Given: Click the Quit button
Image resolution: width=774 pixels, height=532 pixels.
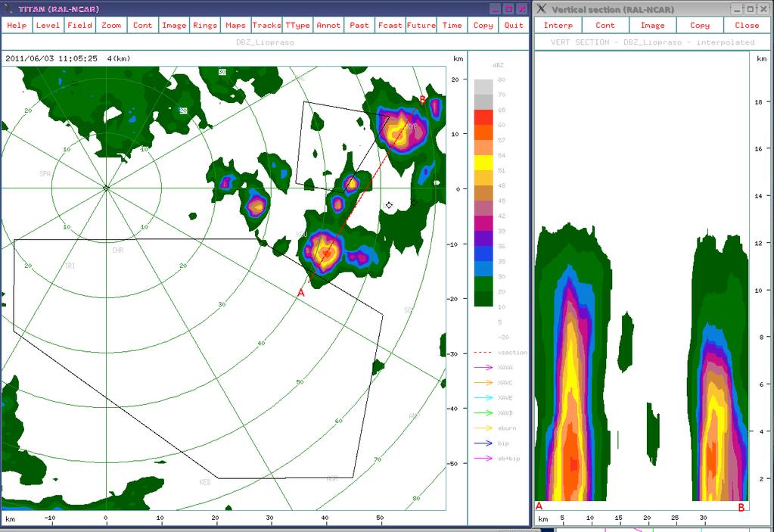Looking at the screenshot, I should tap(514, 25).
